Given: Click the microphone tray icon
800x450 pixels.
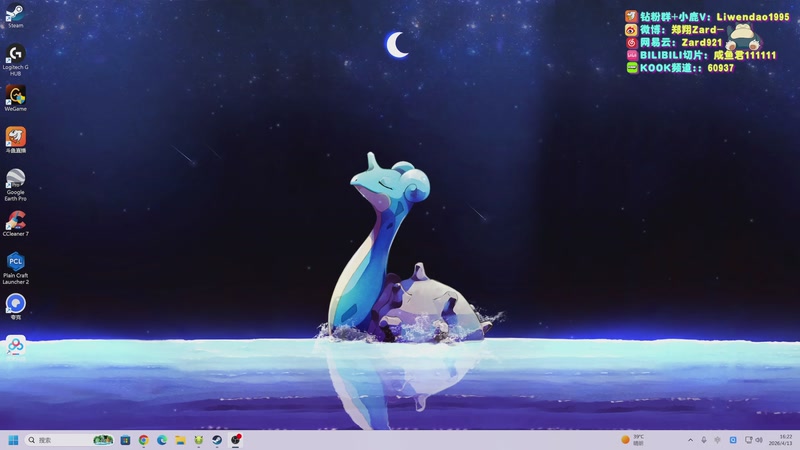Looking at the screenshot, I should [x=704, y=440].
